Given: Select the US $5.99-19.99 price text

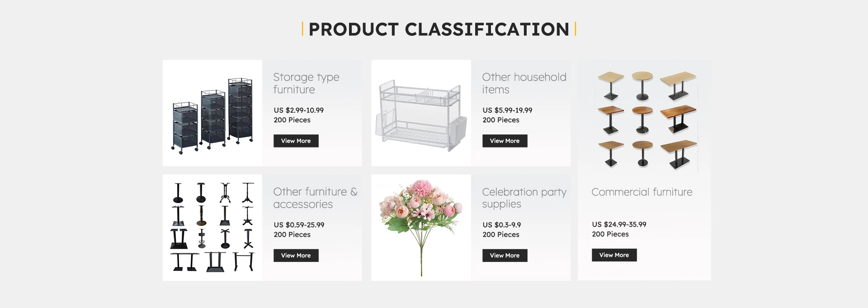Looking at the screenshot, I should [507, 110].
